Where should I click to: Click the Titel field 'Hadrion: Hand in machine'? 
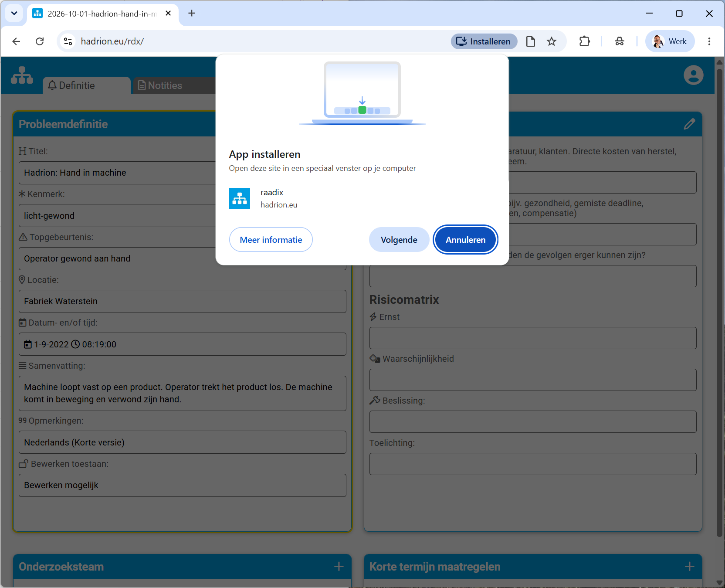coord(117,173)
